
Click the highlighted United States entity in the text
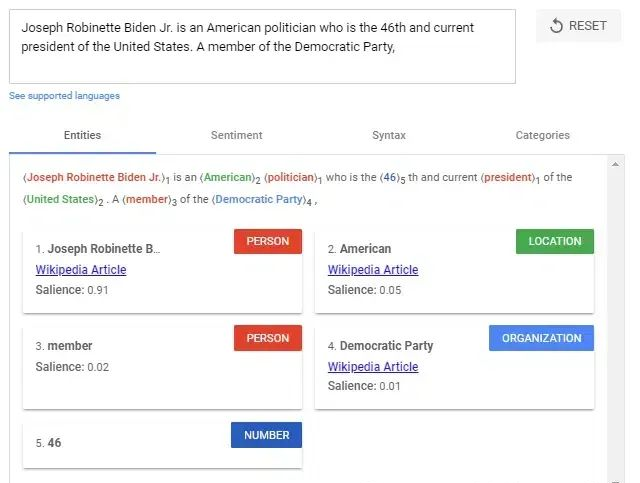click(59, 199)
